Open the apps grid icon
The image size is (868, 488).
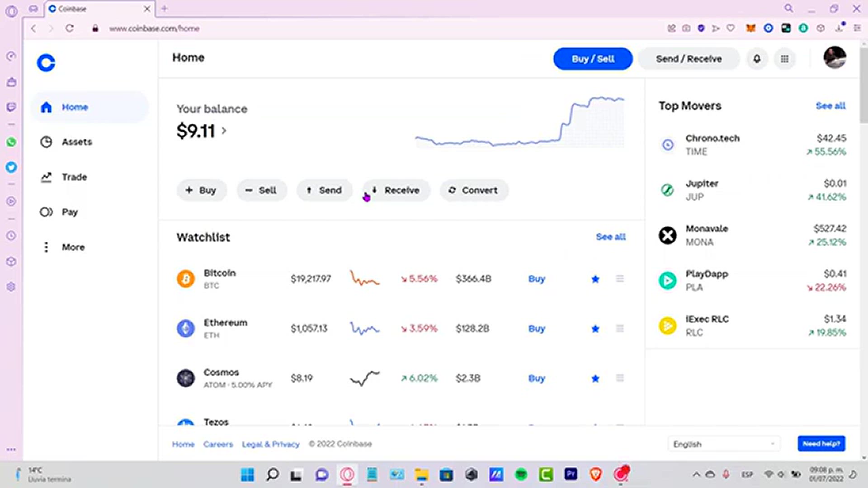point(785,59)
